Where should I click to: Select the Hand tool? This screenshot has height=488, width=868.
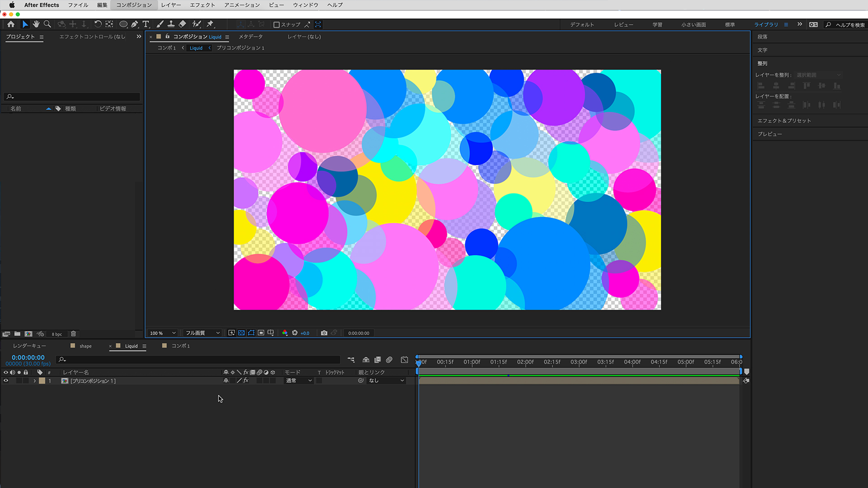(x=36, y=24)
